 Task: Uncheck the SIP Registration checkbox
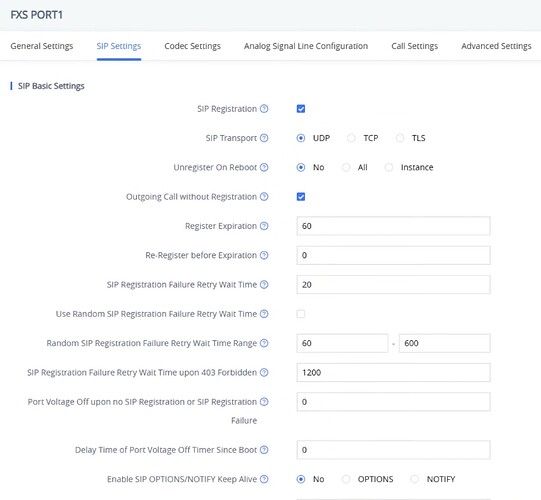[301, 109]
